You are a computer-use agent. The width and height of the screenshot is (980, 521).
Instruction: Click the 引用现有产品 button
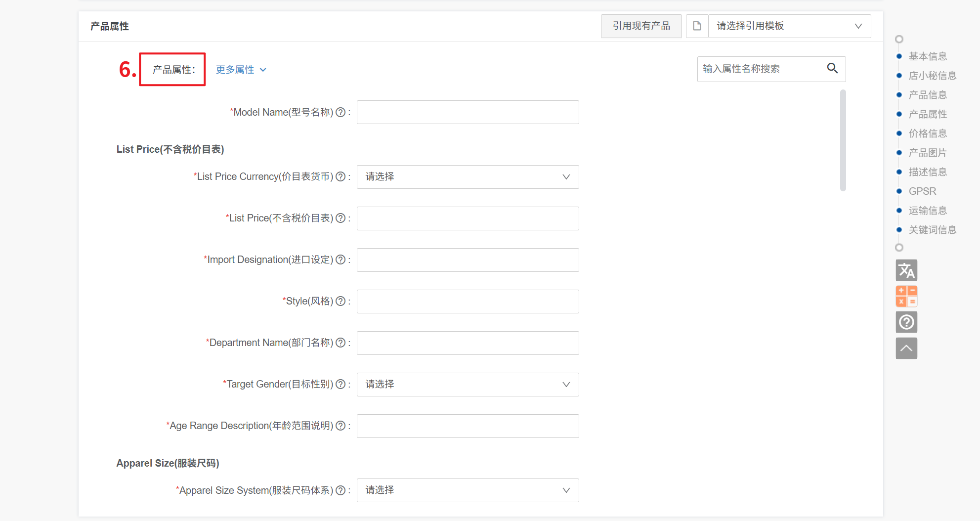tap(641, 26)
